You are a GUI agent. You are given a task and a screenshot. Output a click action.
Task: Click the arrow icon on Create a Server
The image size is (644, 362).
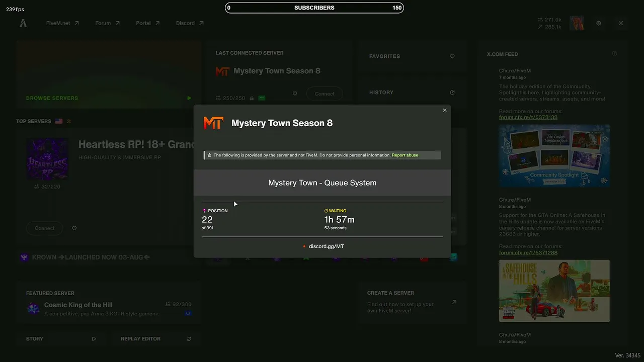point(454,302)
